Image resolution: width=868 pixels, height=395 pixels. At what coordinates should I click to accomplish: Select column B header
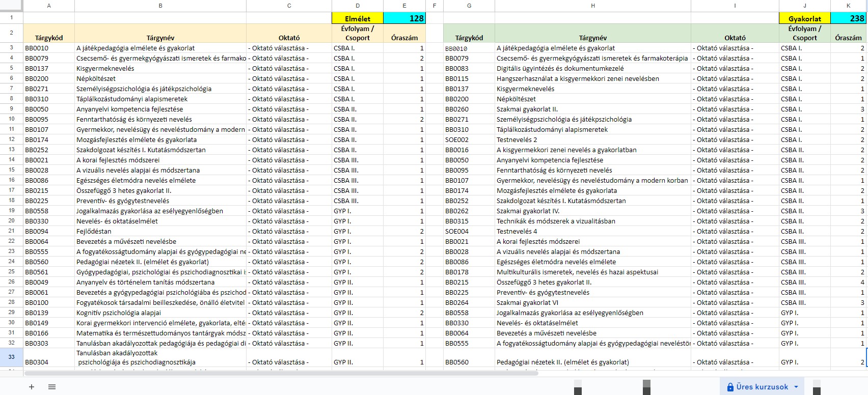point(160,6)
